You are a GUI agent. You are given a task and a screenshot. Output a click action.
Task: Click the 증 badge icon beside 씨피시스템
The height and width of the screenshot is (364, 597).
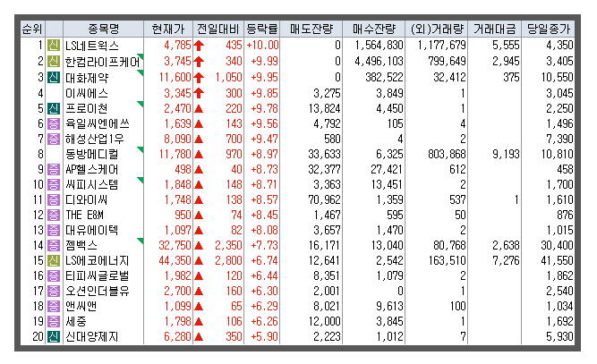(54, 184)
